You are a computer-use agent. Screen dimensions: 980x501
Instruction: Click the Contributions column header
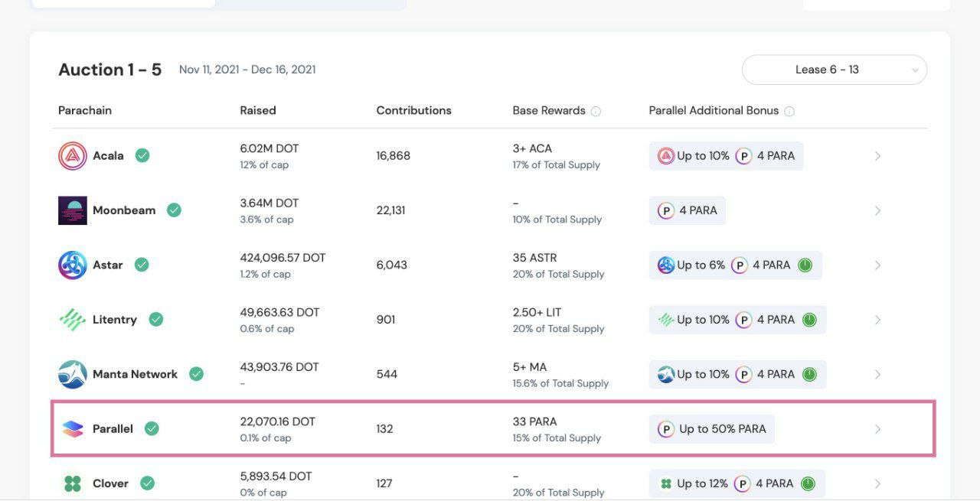(x=414, y=110)
